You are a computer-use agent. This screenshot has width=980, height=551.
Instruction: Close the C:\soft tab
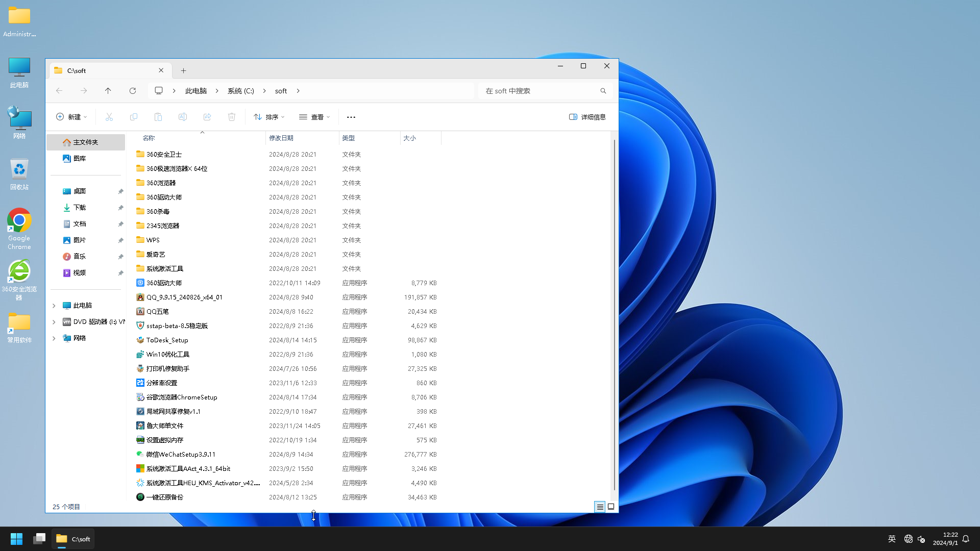pyautogui.click(x=161, y=70)
